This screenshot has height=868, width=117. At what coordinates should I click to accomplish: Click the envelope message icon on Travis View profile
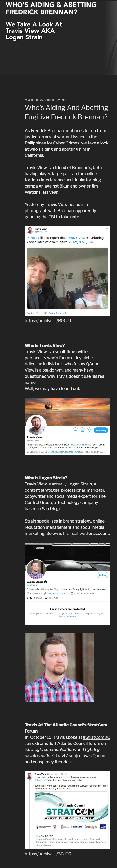click(82, 430)
